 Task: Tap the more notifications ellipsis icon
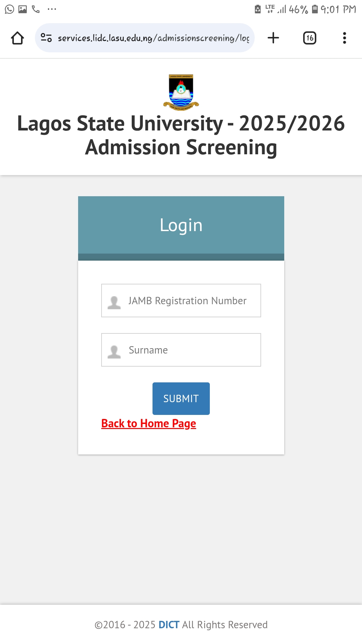[x=52, y=9]
